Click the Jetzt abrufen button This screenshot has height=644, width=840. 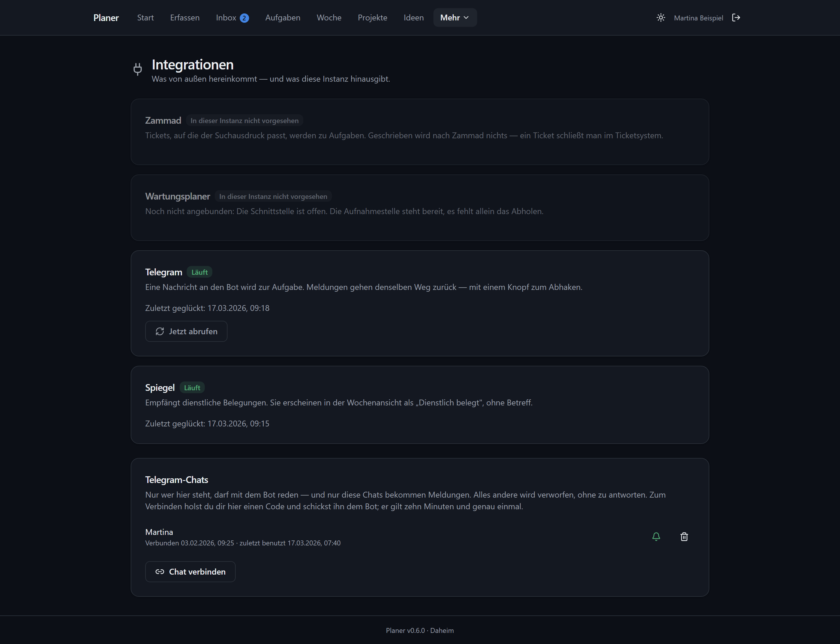(x=186, y=331)
